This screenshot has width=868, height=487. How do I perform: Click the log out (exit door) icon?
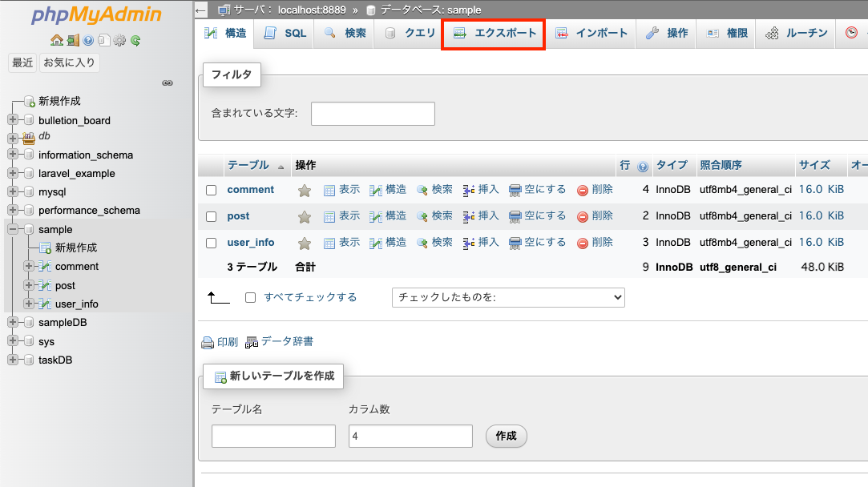73,40
